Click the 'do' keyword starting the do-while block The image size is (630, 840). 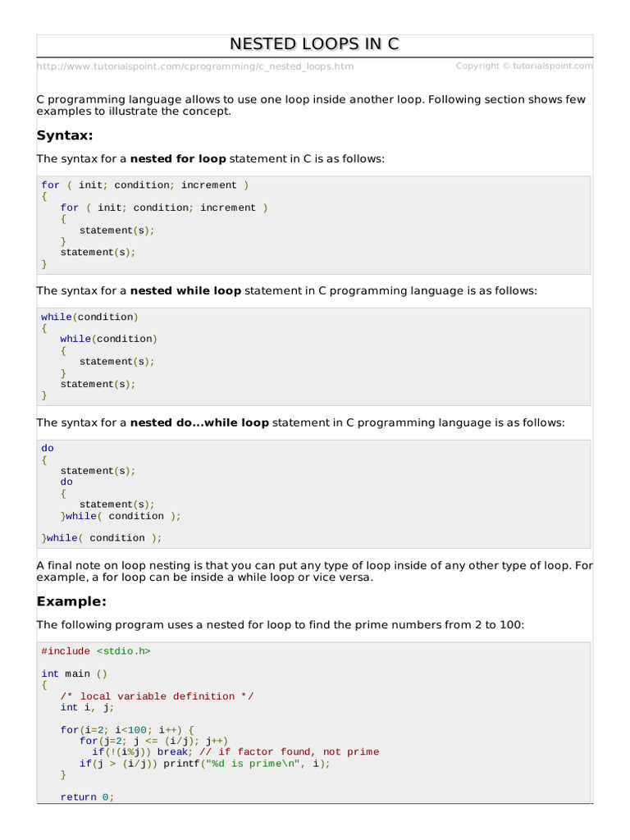pyautogui.click(x=48, y=449)
